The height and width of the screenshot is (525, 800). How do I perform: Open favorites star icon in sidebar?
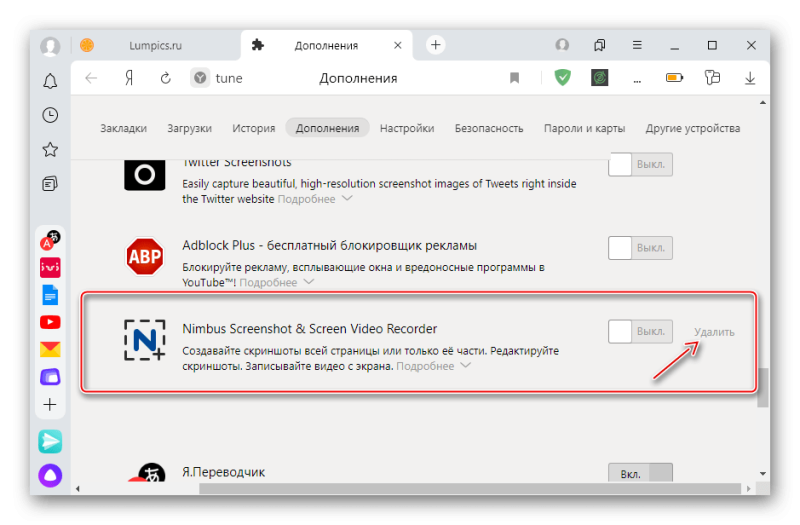(50, 149)
